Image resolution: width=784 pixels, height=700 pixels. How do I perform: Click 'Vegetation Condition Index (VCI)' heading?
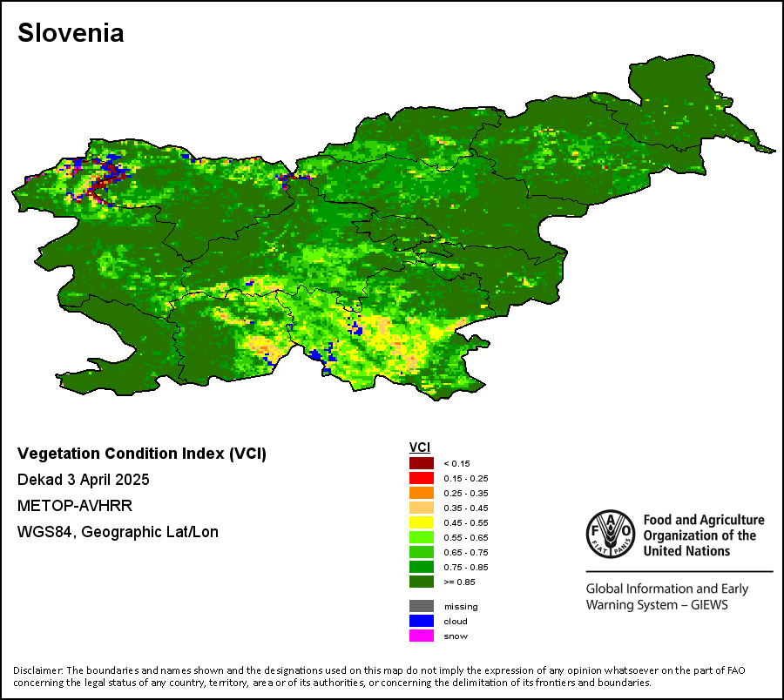pyautogui.click(x=142, y=454)
